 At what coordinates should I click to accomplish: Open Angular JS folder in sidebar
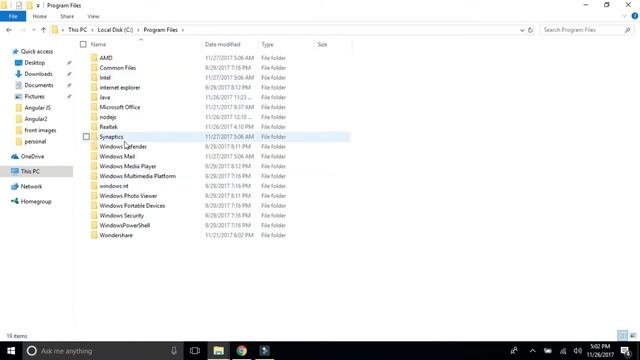(x=38, y=108)
